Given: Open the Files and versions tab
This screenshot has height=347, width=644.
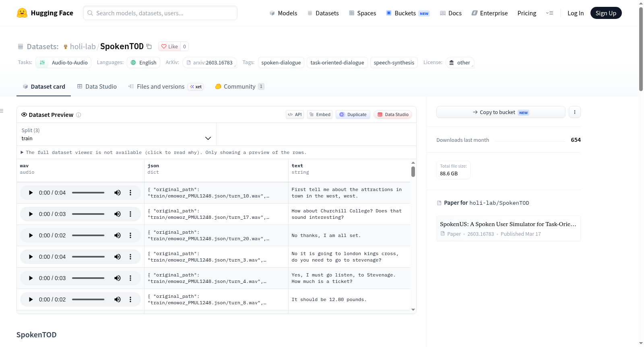Looking at the screenshot, I should 166,87.
